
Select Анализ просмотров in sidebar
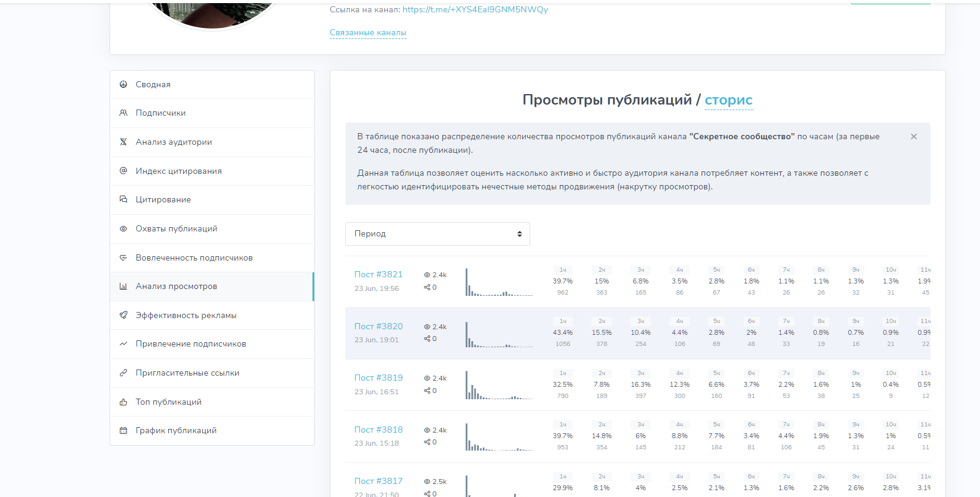(x=212, y=287)
